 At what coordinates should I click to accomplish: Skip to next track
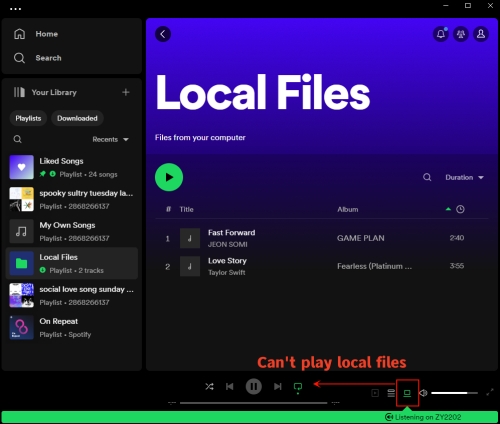click(278, 387)
